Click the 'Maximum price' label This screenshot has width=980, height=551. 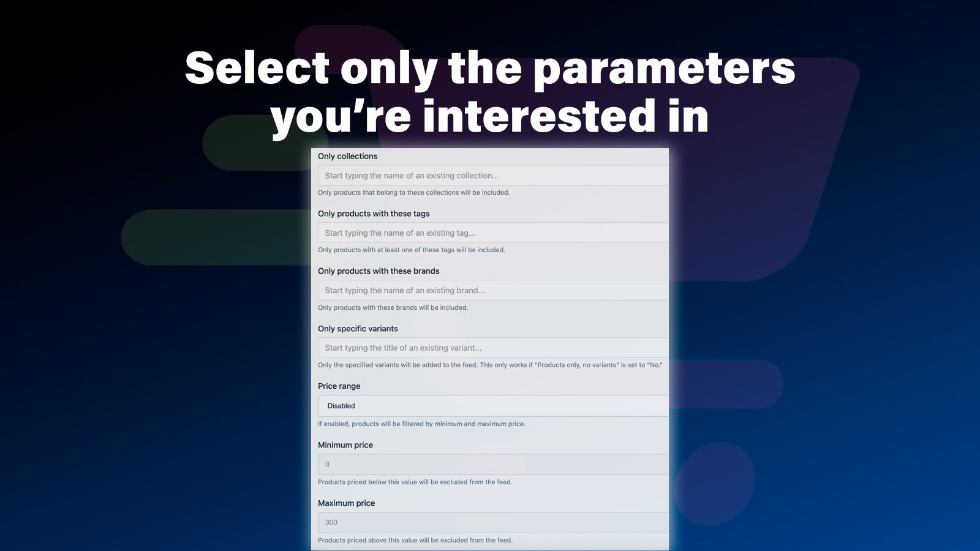pyautogui.click(x=346, y=503)
